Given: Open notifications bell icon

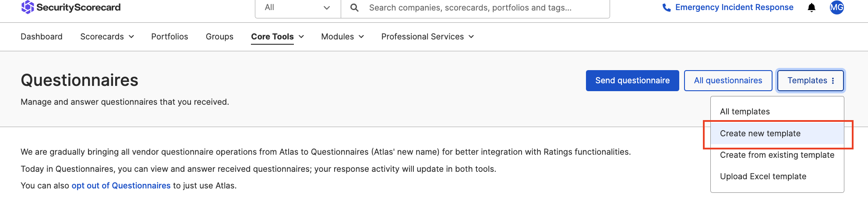Looking at the screenshot, I should tap(812, 7).
